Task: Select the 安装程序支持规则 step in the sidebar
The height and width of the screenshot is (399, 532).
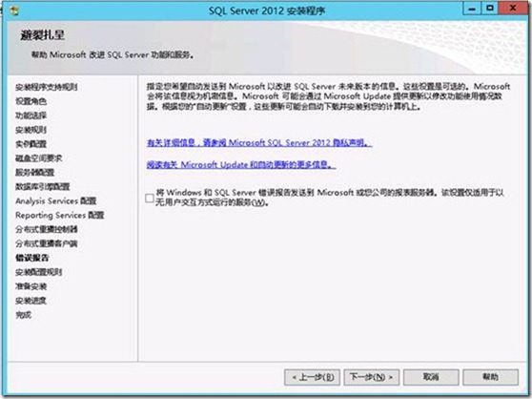Action: click(x=47, y=87)
